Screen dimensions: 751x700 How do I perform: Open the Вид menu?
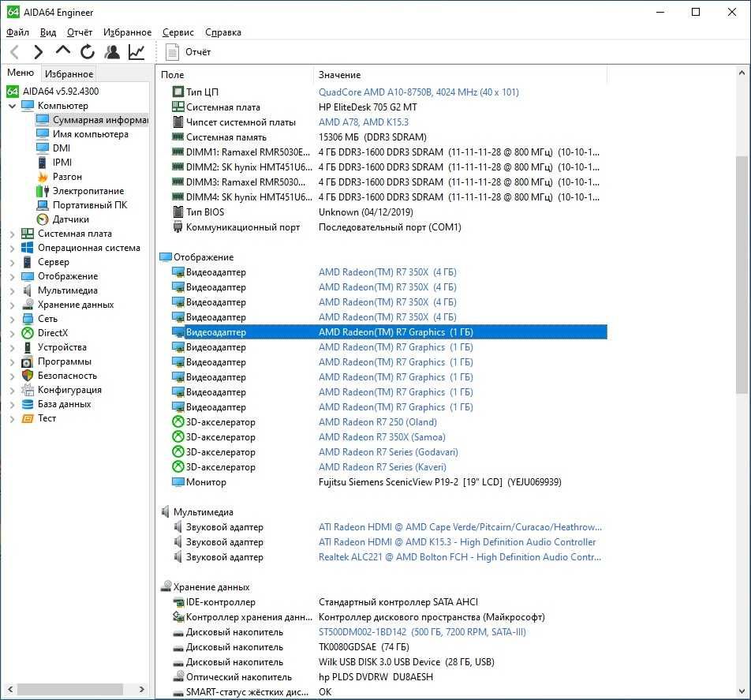pyautogui.click(x=48, y=32)
